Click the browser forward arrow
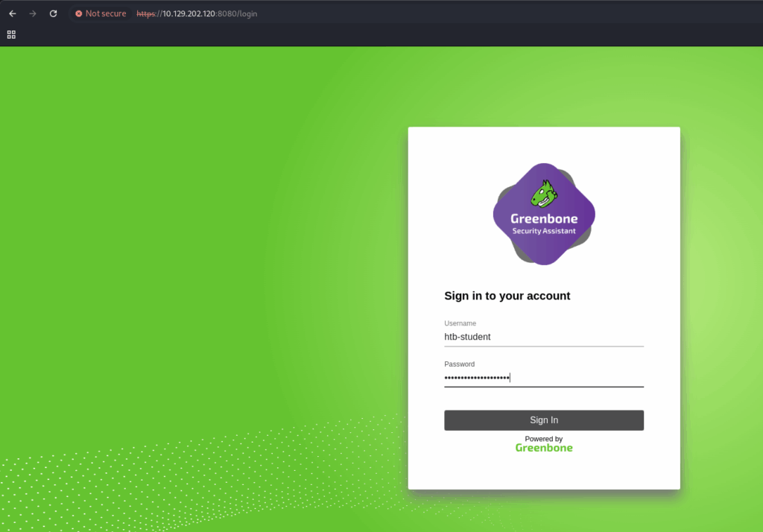 pyautogui.click(x=33, y=13)
